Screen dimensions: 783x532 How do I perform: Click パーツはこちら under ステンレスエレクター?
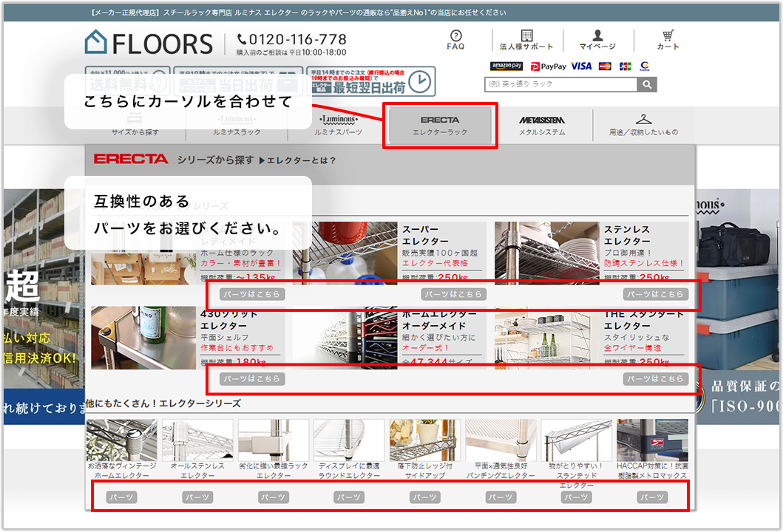(656, 294)
